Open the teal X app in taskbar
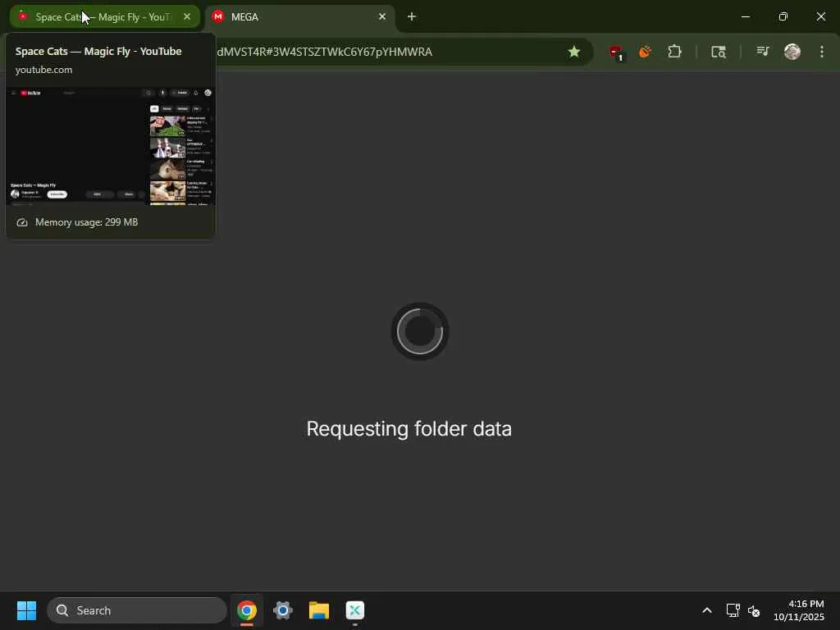The width and height of the screenshot is (840, 630). pyautogui.click(x=355, y=610)
